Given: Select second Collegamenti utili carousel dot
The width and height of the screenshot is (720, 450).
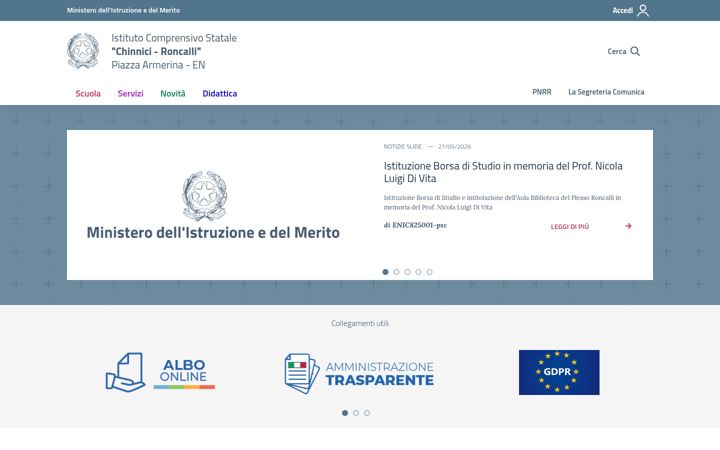Looking at the screenshot, I should click(356, 413).
